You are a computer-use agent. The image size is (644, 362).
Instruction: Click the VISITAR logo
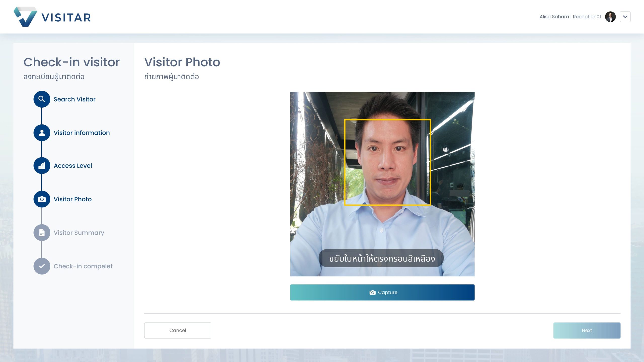(52, 17)
